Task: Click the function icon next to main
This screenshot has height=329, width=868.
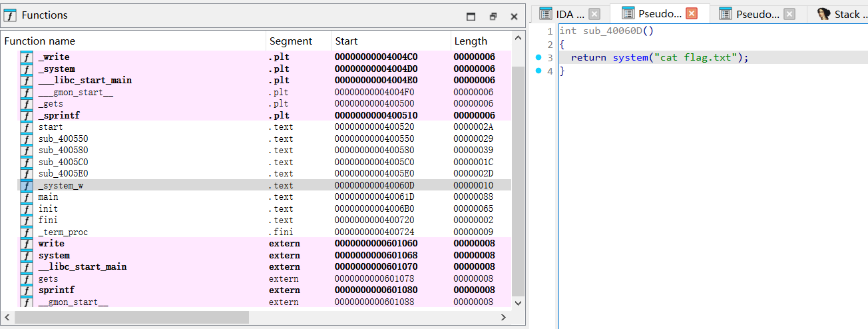Action: click(x=27, y=197)
